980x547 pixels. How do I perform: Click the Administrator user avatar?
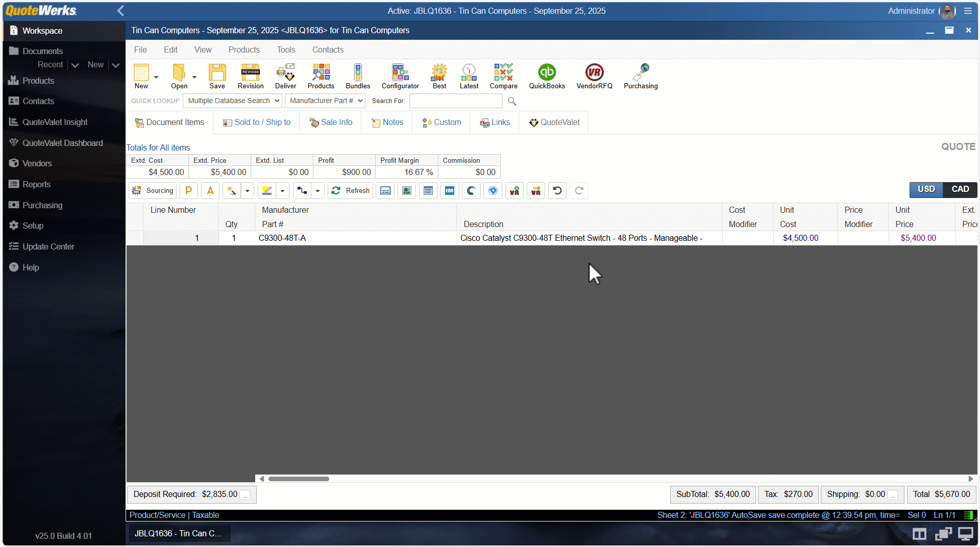[948, 11]
